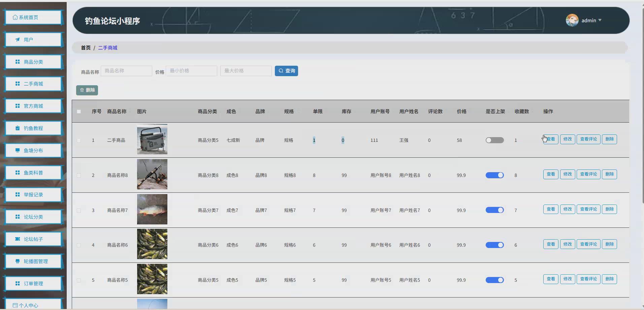
Task: Open 官方商城 in the sidebar menu
Action: [x=34, y=106]
